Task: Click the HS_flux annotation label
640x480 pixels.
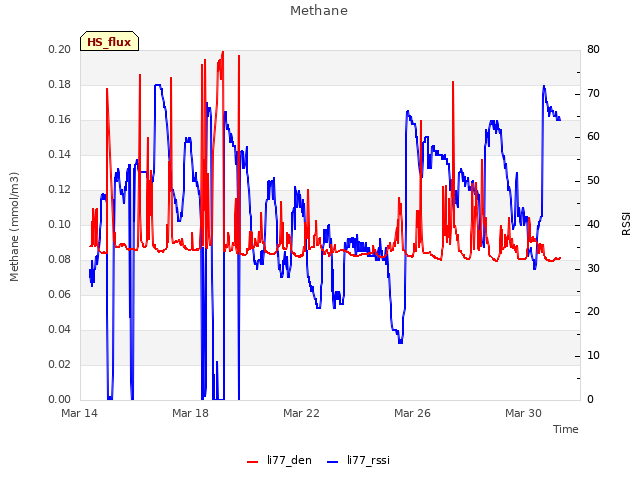Action: pyautogui.click(x=109, y=42)
